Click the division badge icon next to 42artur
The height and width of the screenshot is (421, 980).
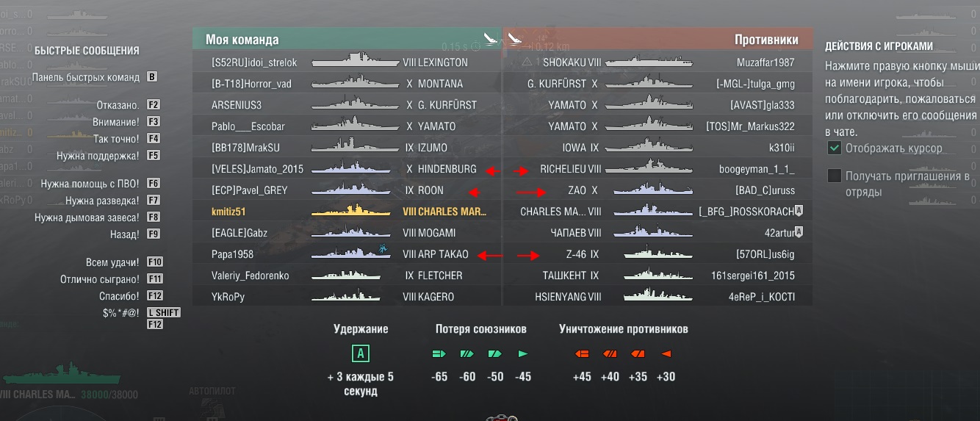[x=799, y=232]
